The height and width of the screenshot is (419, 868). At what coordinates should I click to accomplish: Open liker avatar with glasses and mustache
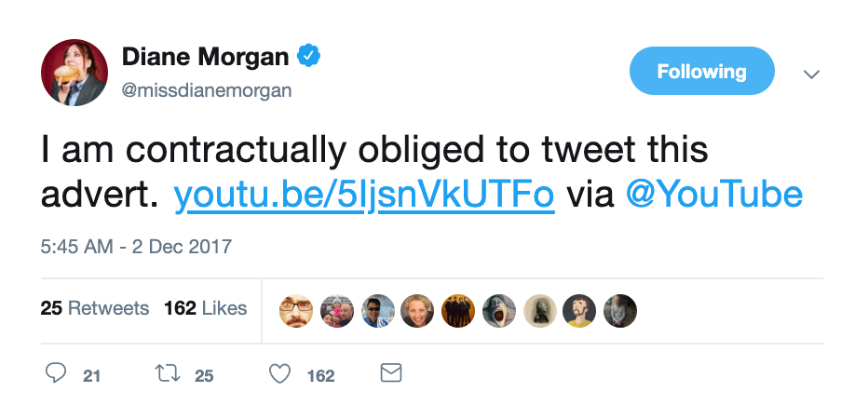point(296,310)
